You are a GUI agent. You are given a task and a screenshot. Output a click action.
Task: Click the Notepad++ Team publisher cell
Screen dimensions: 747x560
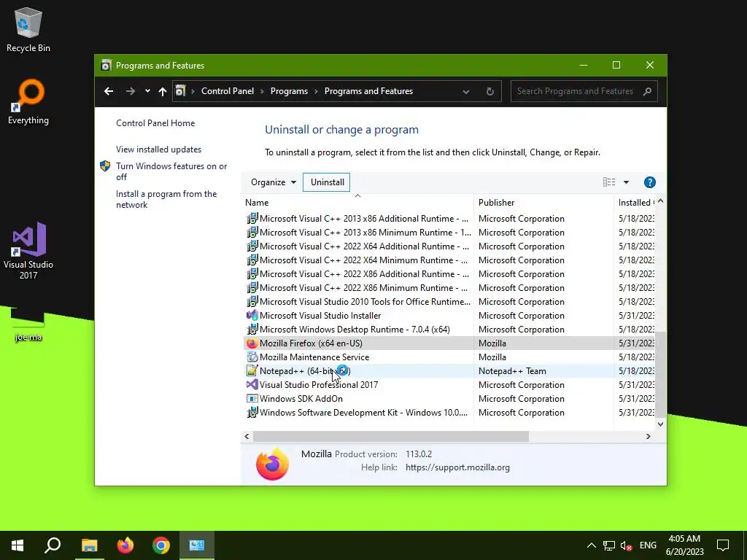pos(512,370)
